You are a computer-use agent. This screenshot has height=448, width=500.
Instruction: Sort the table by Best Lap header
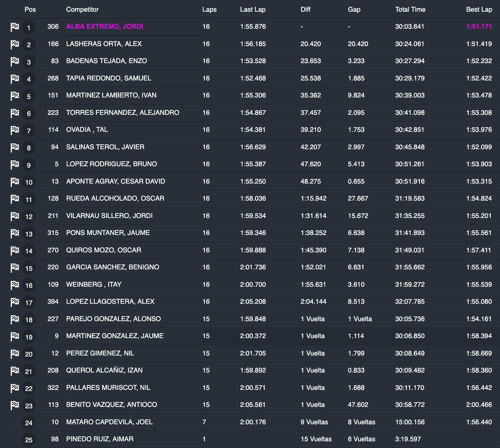point(479,10)
